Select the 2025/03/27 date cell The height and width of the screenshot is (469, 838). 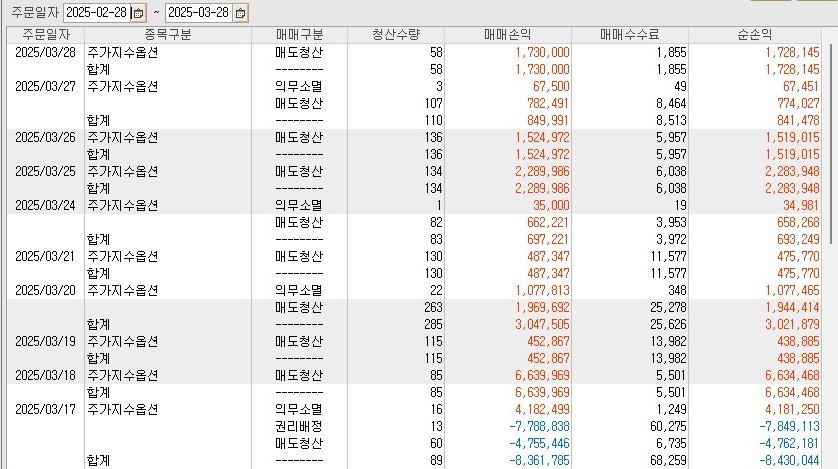pos(45,87)
